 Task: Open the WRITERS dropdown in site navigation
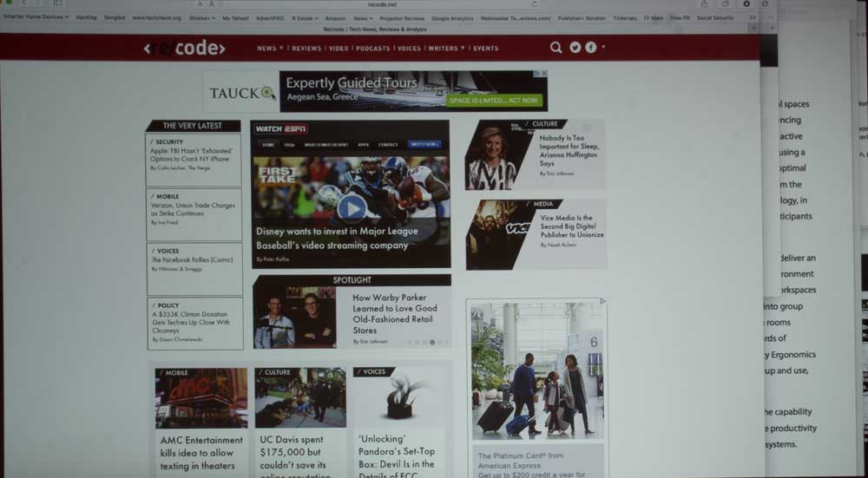[x=447, y=48]
